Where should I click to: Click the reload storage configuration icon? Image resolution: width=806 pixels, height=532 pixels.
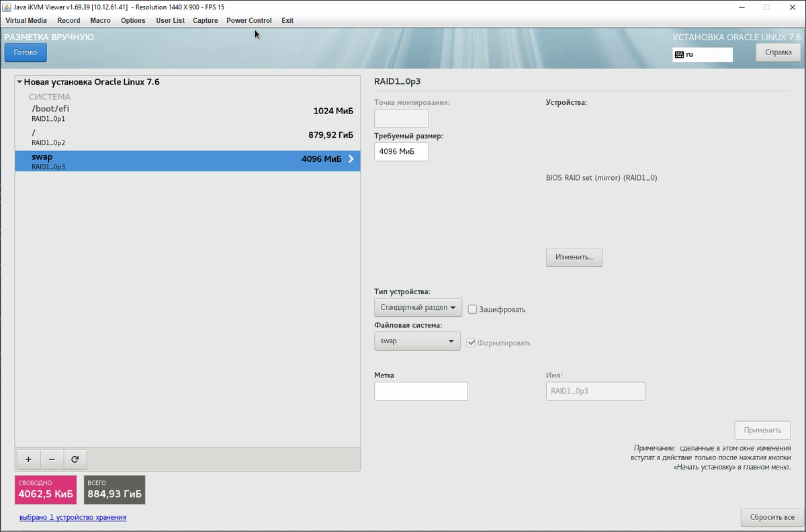click(75, 459)
